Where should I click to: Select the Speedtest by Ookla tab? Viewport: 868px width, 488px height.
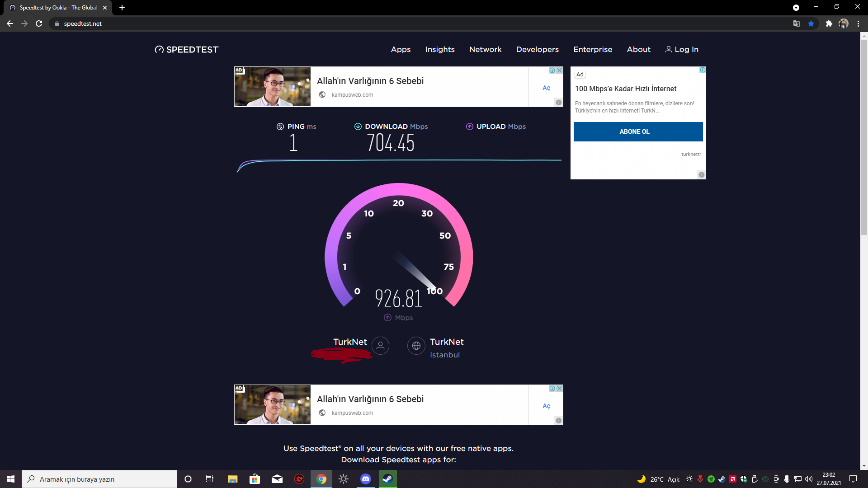[58, 8]
